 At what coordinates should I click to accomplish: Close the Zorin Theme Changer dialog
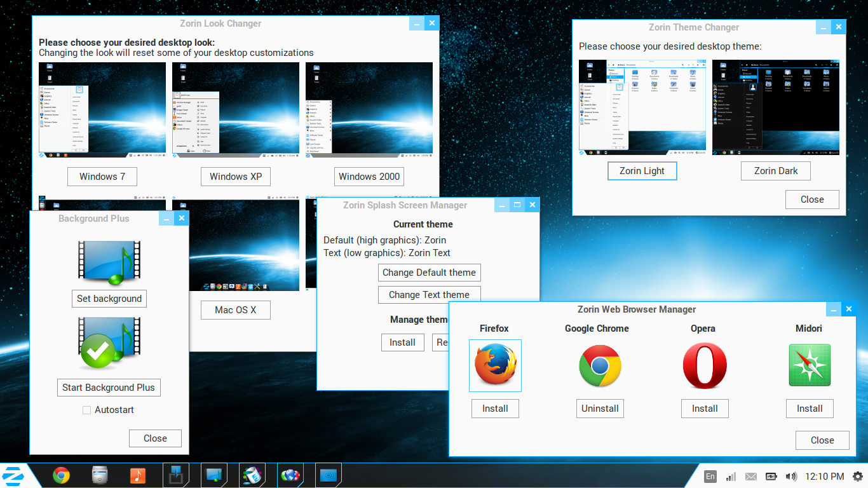(812, 200)
